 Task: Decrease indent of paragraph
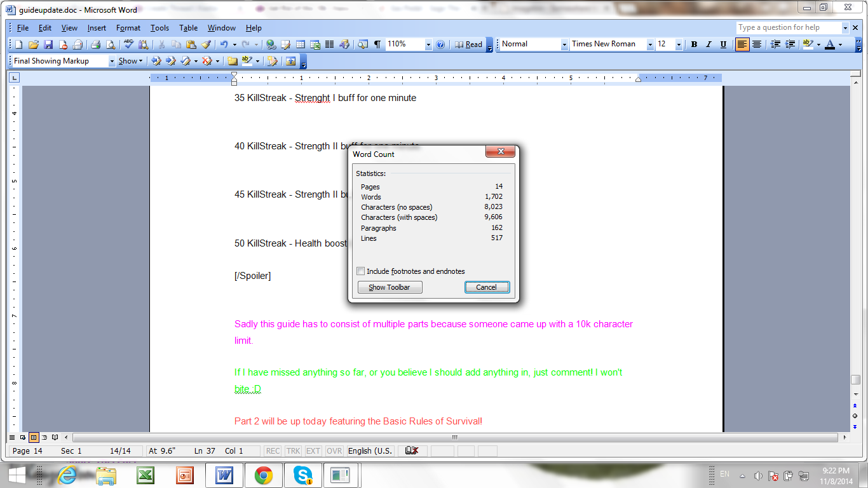775,44
